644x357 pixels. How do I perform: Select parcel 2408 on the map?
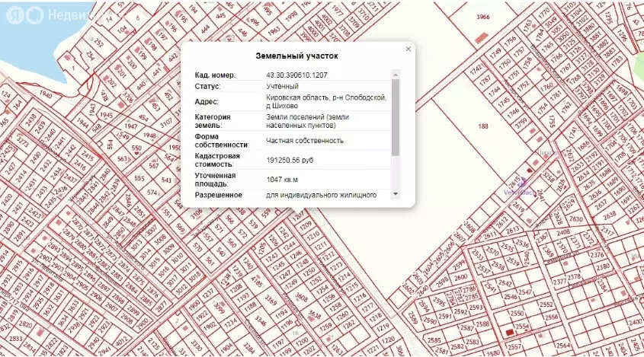coord(562,231)
